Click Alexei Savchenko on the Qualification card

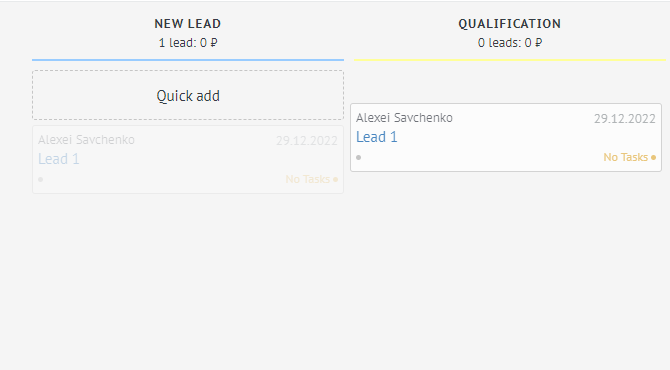pyautogui.click(x=404, y=117)
